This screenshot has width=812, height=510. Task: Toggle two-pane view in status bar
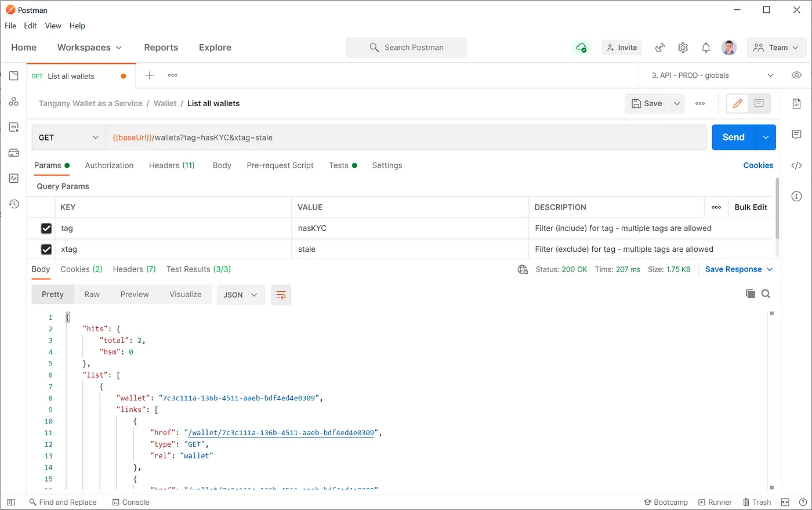coord(785,502)
